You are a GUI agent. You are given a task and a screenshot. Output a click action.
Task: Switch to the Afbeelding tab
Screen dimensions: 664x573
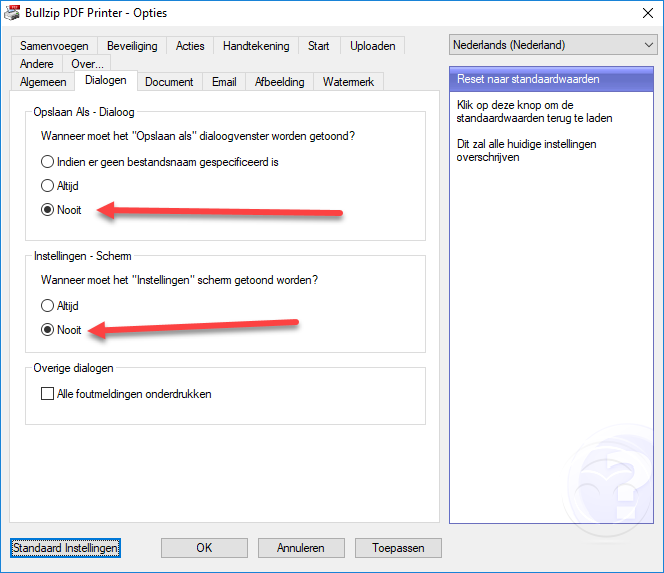click(279, 82)
